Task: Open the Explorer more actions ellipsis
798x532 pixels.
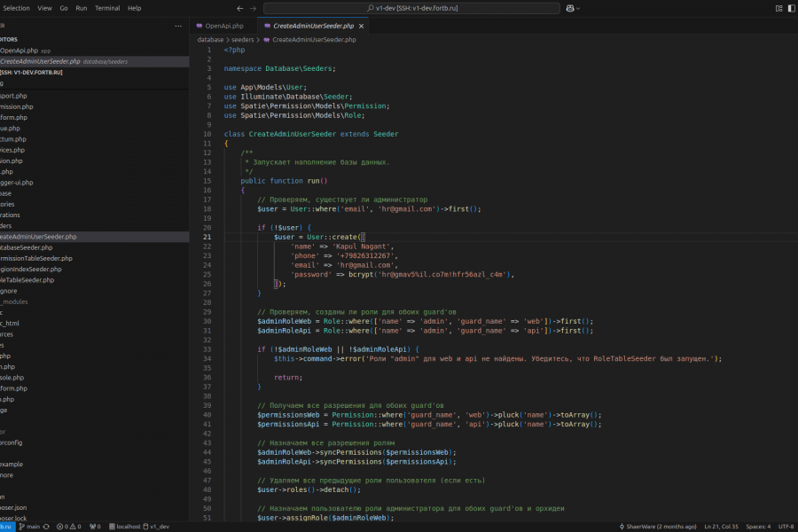Action: tap(177, 26)
